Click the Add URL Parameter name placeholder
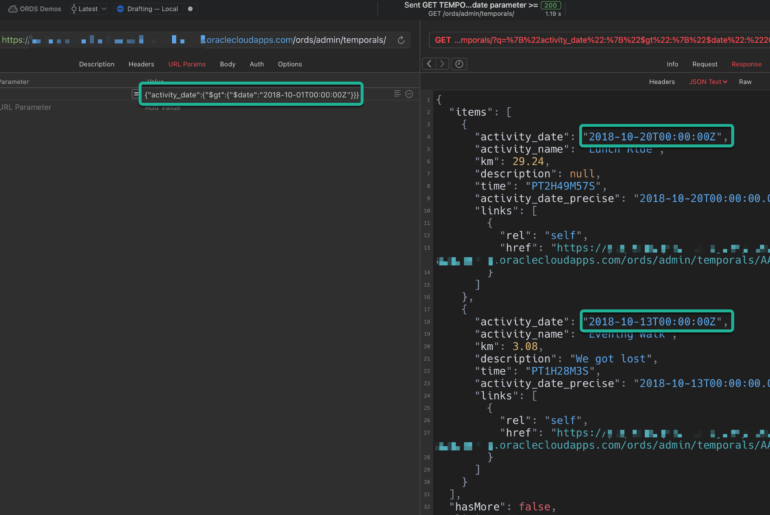 click(x=26, y=107)
